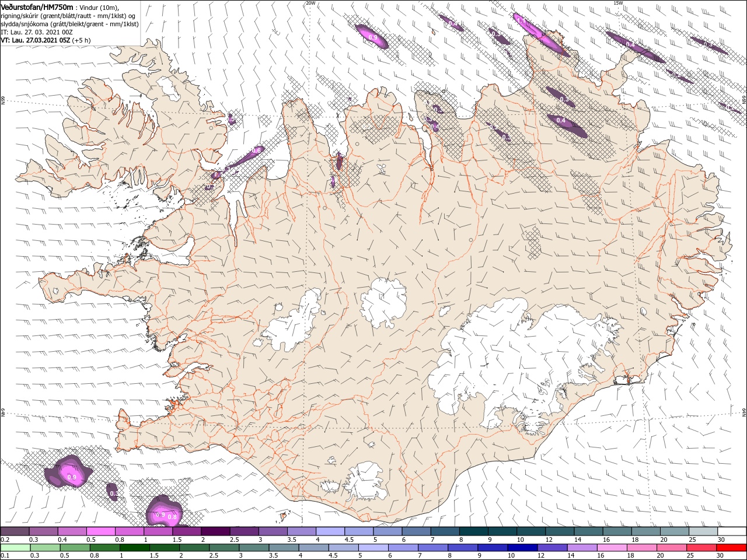Click the light gray 25 swatch in the upper legend row

pyautogui.click(x=703, y=531)
